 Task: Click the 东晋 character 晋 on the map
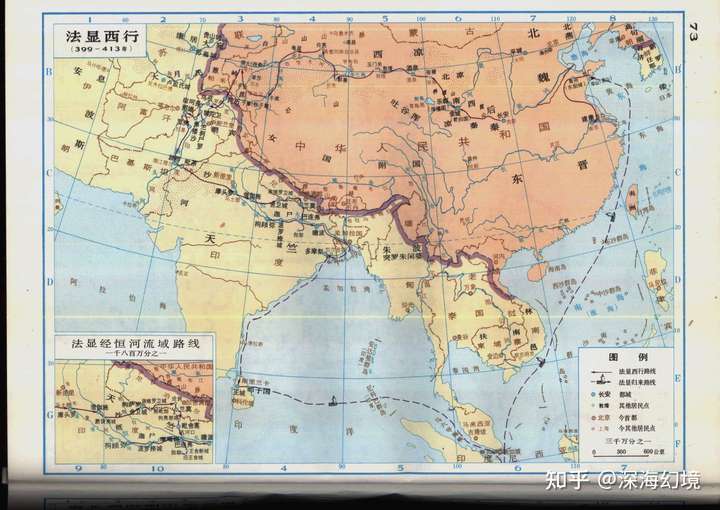(583, 165)
